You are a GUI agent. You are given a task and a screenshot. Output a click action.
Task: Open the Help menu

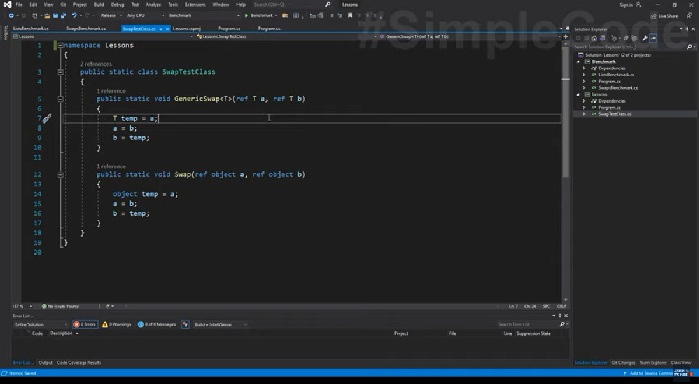[x=241, y=4]
